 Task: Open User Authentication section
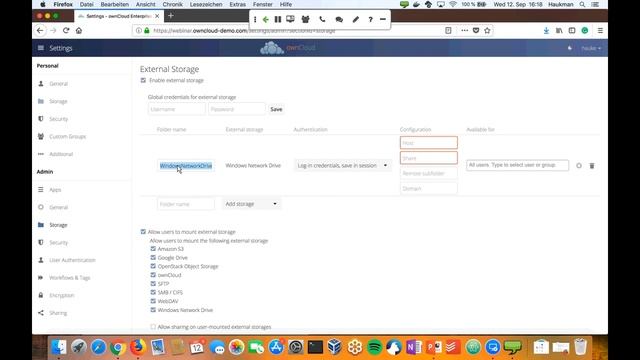point(72,260)
